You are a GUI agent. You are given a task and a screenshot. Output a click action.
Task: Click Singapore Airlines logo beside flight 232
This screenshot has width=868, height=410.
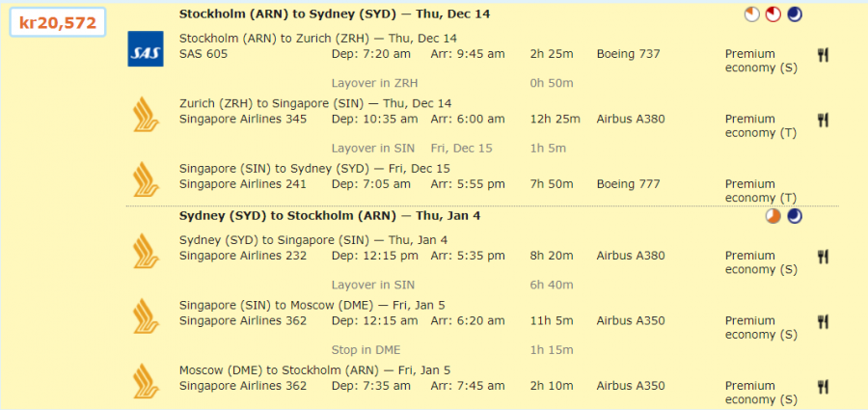click(145, 251)
